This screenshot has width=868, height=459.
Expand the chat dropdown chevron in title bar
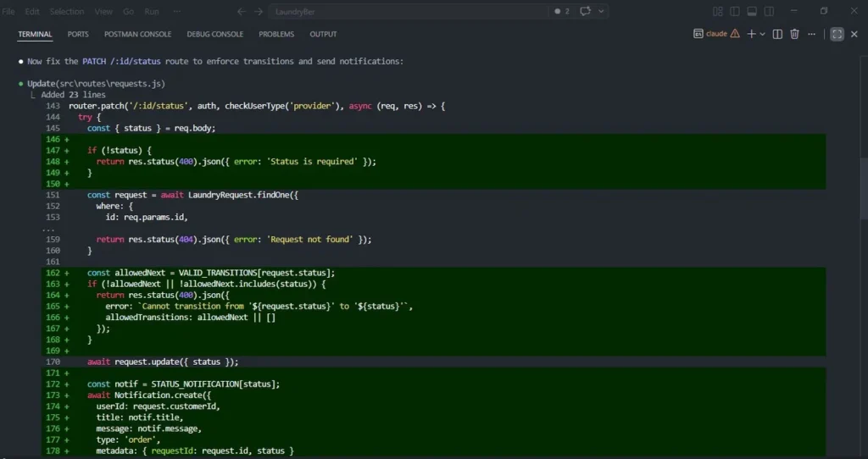point(601,12)
